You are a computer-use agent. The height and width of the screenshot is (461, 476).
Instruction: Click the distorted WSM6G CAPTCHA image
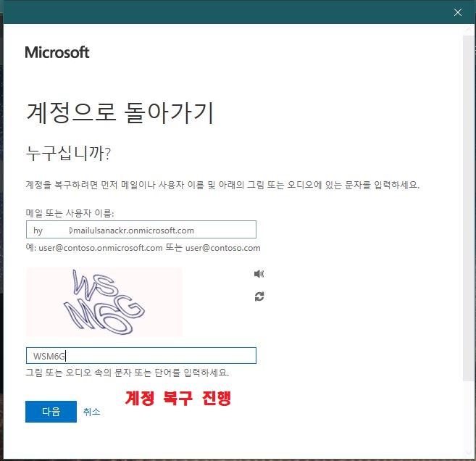click(x=104, y=302)
